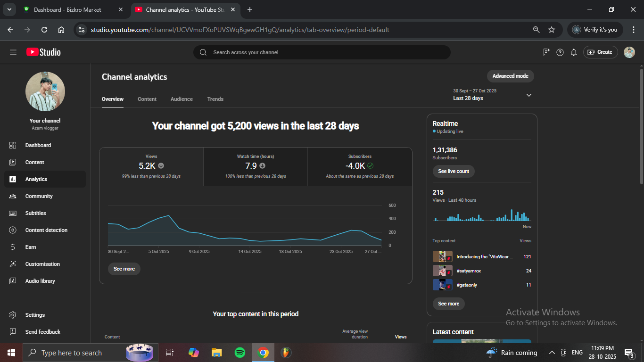Open the Earn section in sidebar
Screen dimensions: 644x362
point(31,247)
